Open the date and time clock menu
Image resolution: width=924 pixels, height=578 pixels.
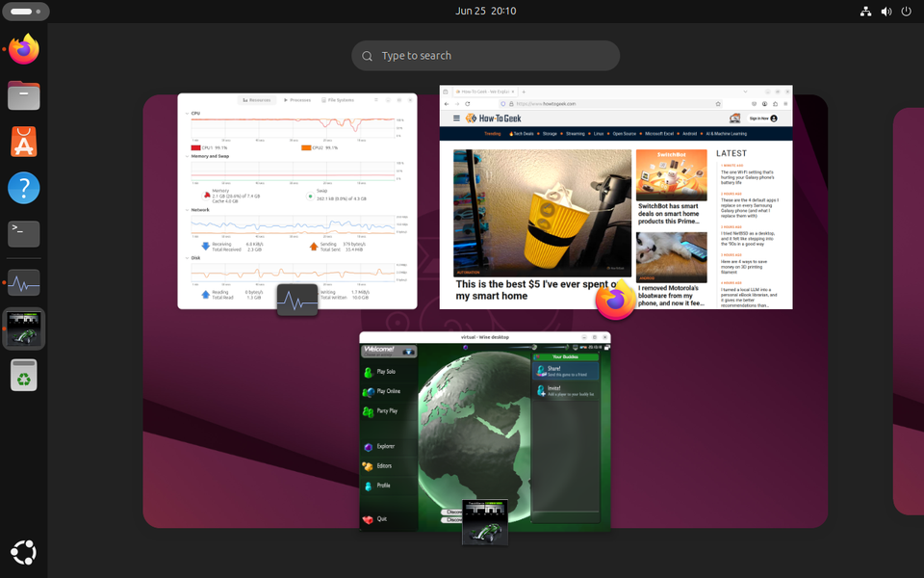(485, 12)
